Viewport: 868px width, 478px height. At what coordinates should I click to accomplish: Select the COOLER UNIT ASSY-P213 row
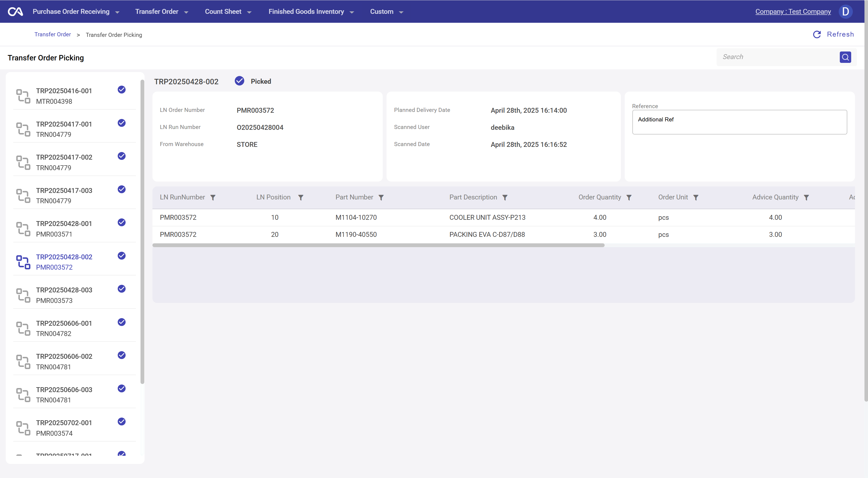[x=503, y=217]
